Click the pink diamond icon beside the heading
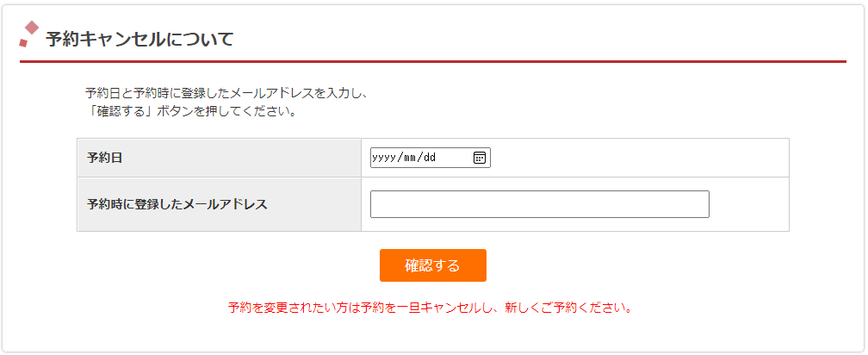Viewport: 868px width, 355px height. [32, 28]
